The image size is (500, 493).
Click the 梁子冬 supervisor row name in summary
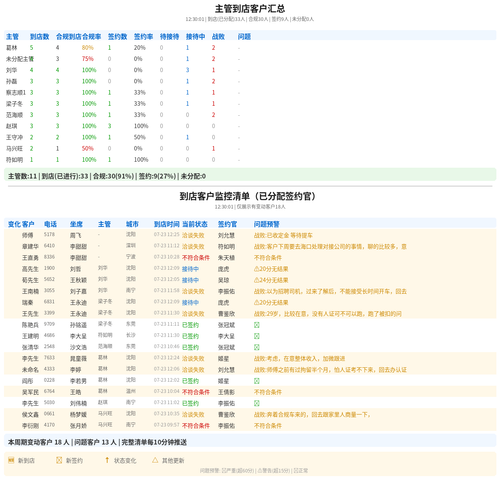coord(14,104)
